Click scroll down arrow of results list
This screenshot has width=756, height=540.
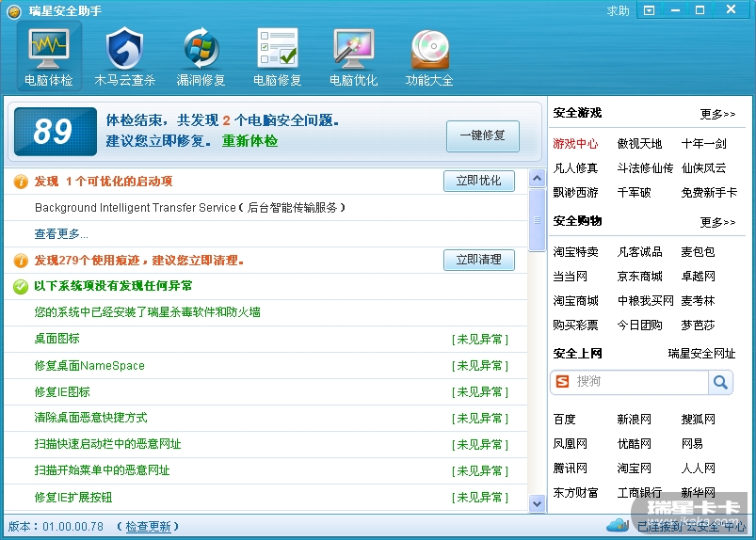tap(537, 504)
